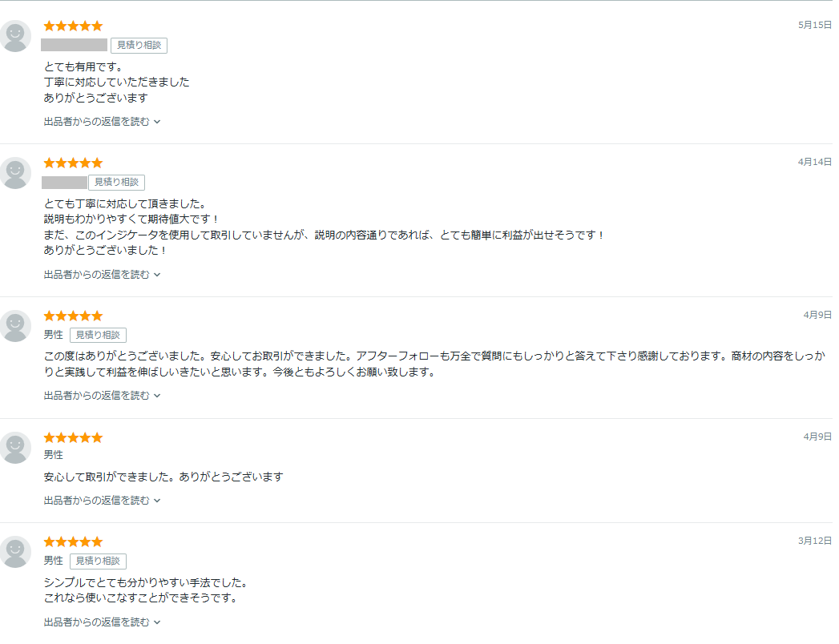This screenshot has width=839, height=644.
Task: Expand seller reply under the 3月12日 review
Action: pyautogui.click(x=103, y=622)
